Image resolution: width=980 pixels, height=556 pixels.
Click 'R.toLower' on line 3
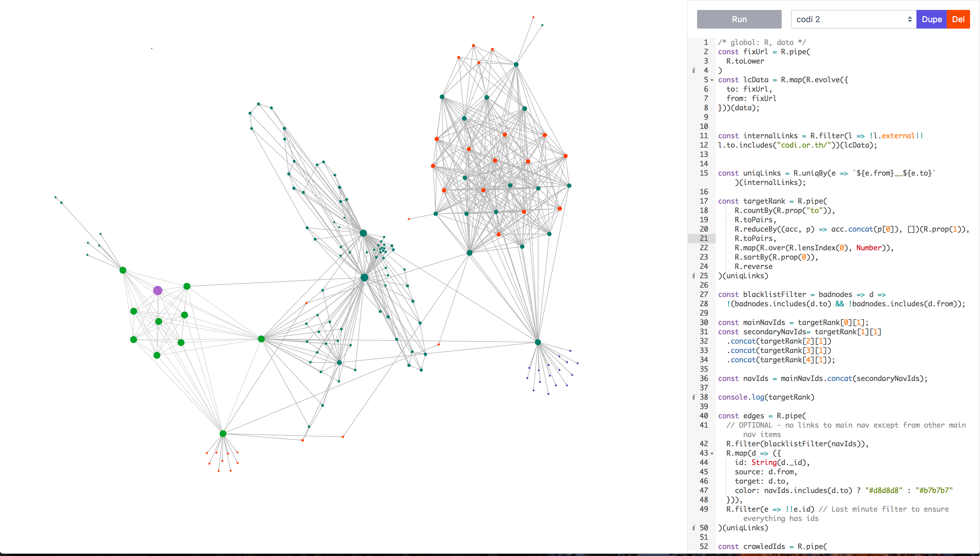pyautogui.click(x=745, y=61)
